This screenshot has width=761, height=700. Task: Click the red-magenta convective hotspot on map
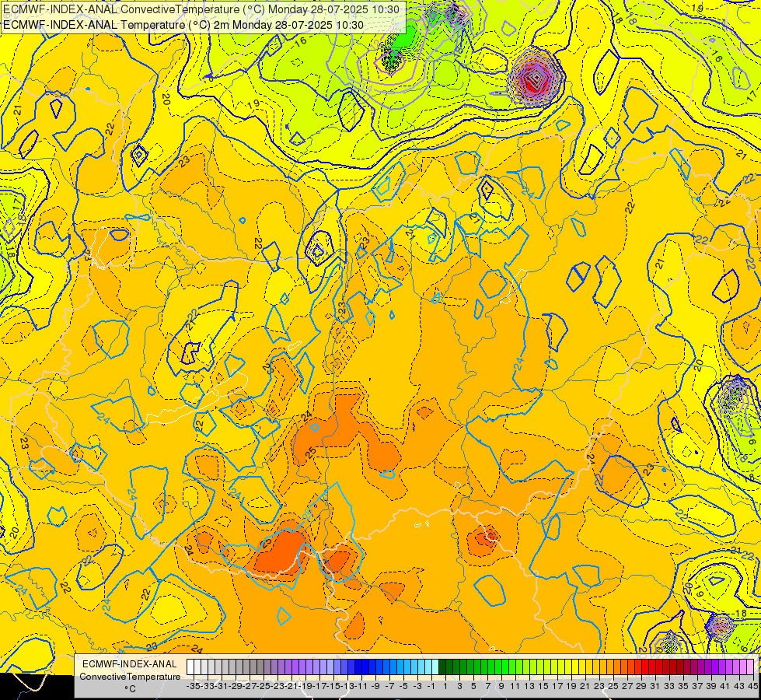point(536,77)
